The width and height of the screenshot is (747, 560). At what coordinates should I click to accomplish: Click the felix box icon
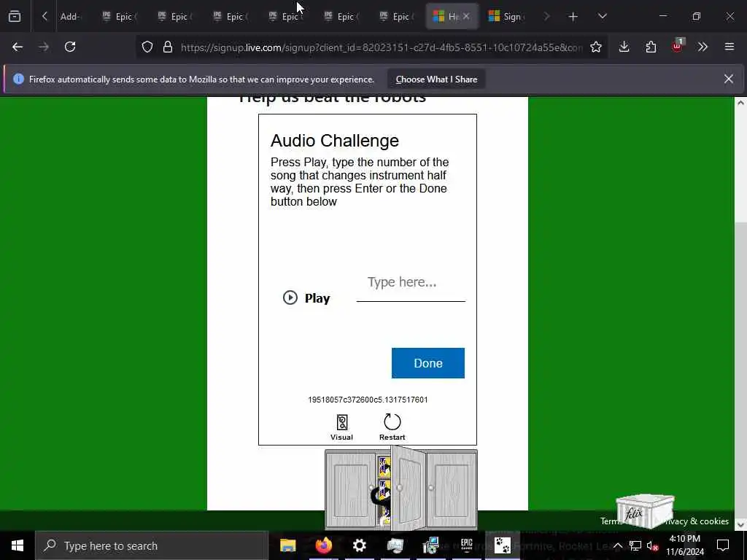pos(645,511)
